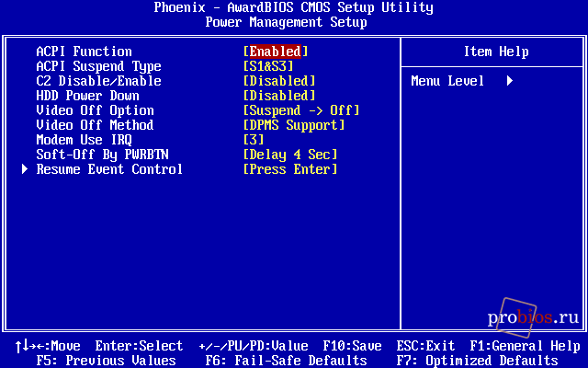Screen dimensions: 588x368
Task: Open Video Off Method [DPMS Support] value
Action: click(x=294, y=125)
